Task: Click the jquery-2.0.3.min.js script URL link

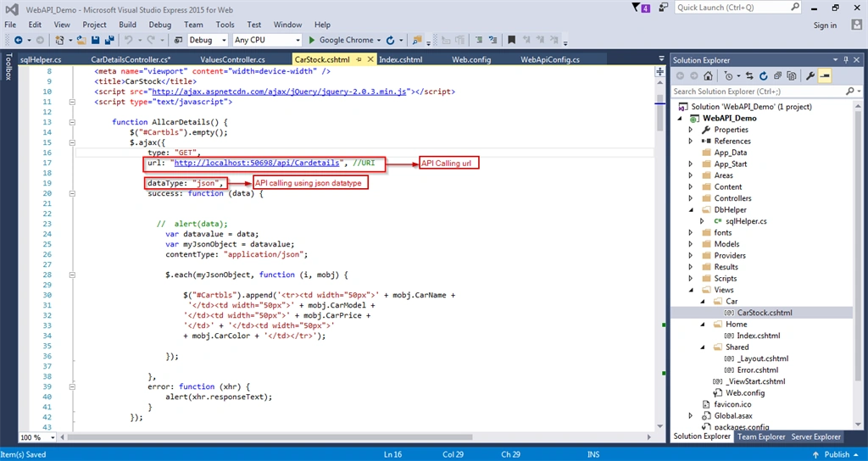Action: tap(279, 92)
